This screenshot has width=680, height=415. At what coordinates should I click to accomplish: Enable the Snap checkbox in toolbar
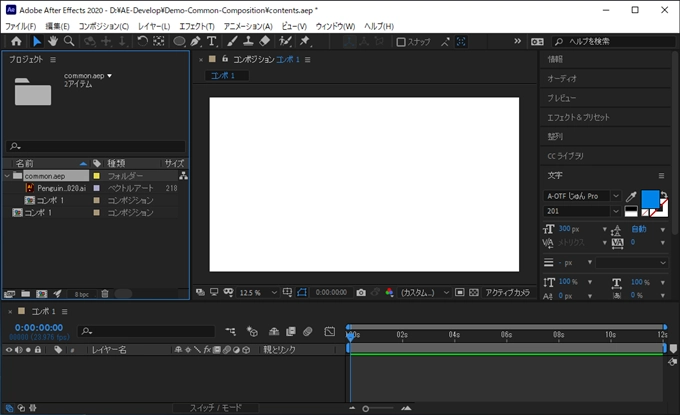click(x=401, y=42)
